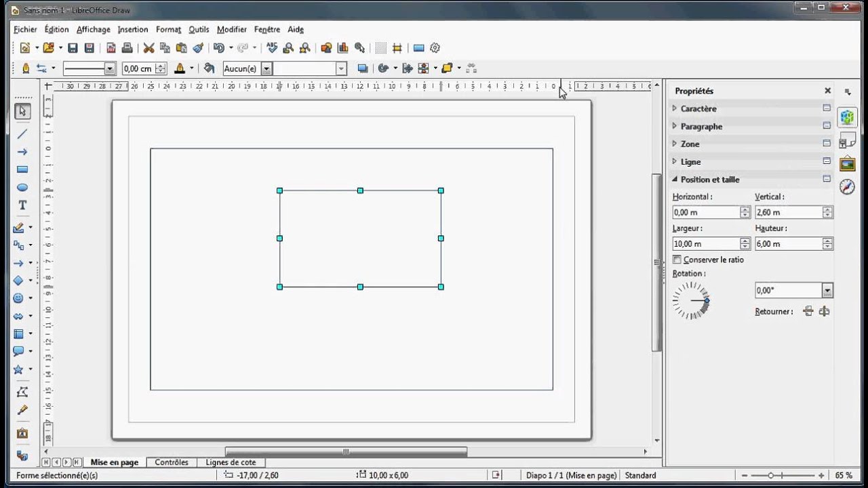868x488 pixels.
Task: Open the Aucun(e) area style dropdown
Action: point(267,68)
